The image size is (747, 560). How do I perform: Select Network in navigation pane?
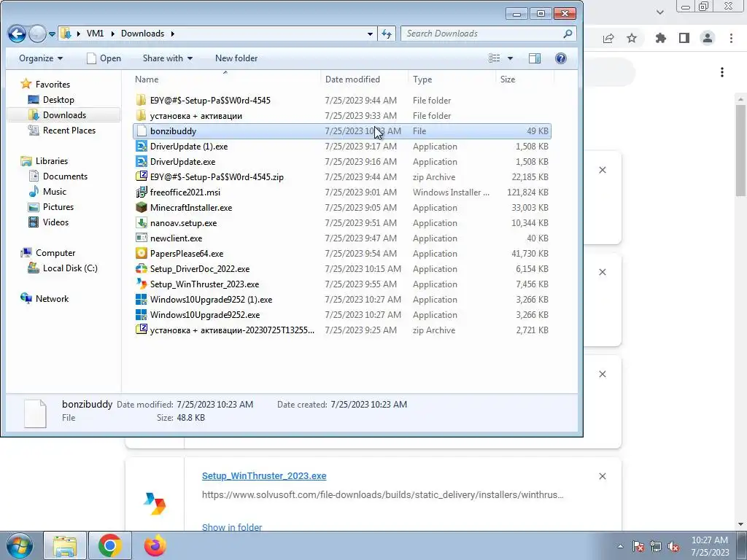tap(52, 298)
